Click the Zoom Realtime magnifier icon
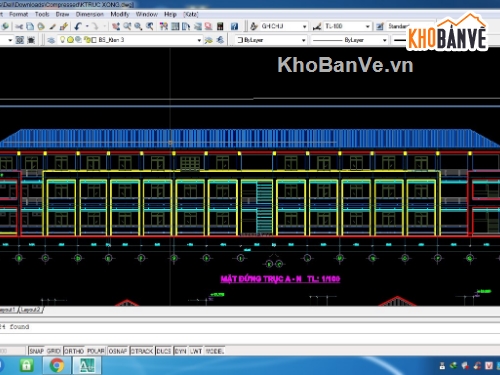500x375 pixels. tap(127, 26)
